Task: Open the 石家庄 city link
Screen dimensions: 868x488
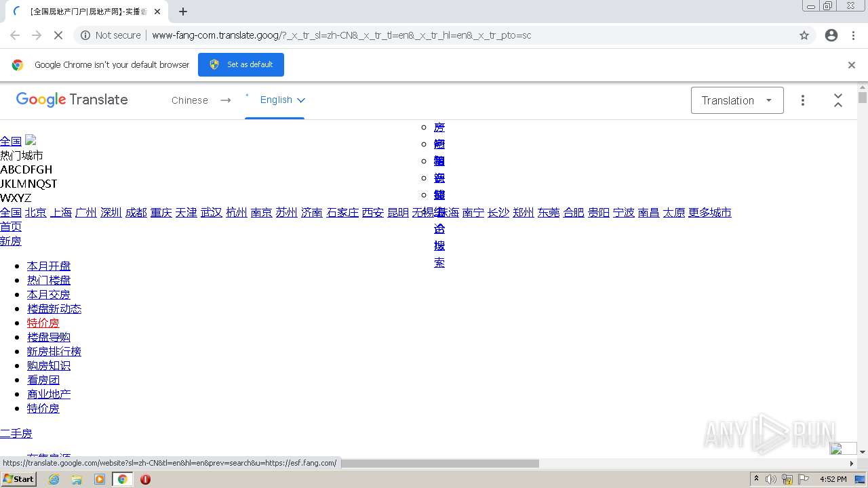Action: 342,212
